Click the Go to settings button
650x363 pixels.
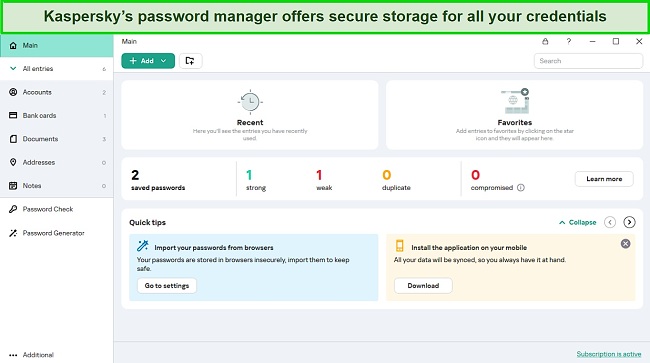tap(167, 286)
